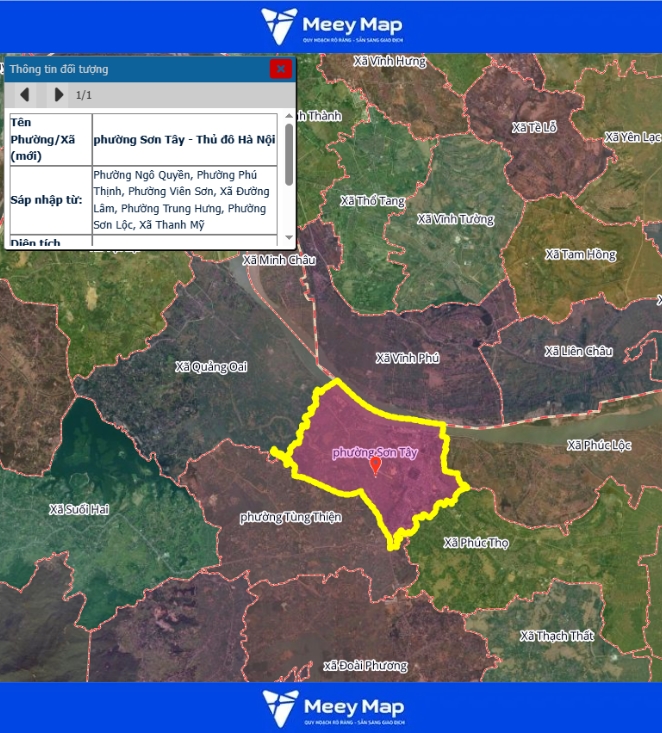Click the info panel scrollbar down arrow
This screenshot has width=662, height=733.
[289, 238]
